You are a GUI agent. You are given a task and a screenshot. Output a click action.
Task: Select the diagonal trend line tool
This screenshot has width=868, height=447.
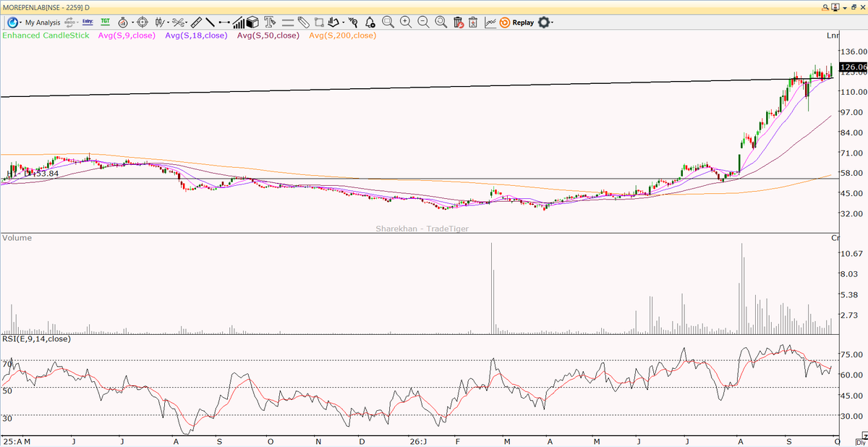(210, 22)
